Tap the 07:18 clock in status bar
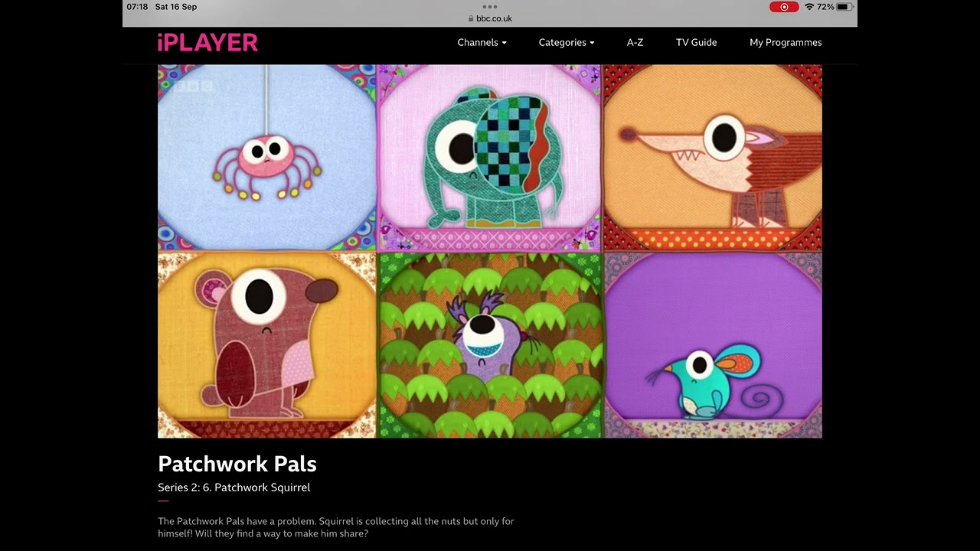The height and width of the screenshot is (551, 980). click(137, 7)
